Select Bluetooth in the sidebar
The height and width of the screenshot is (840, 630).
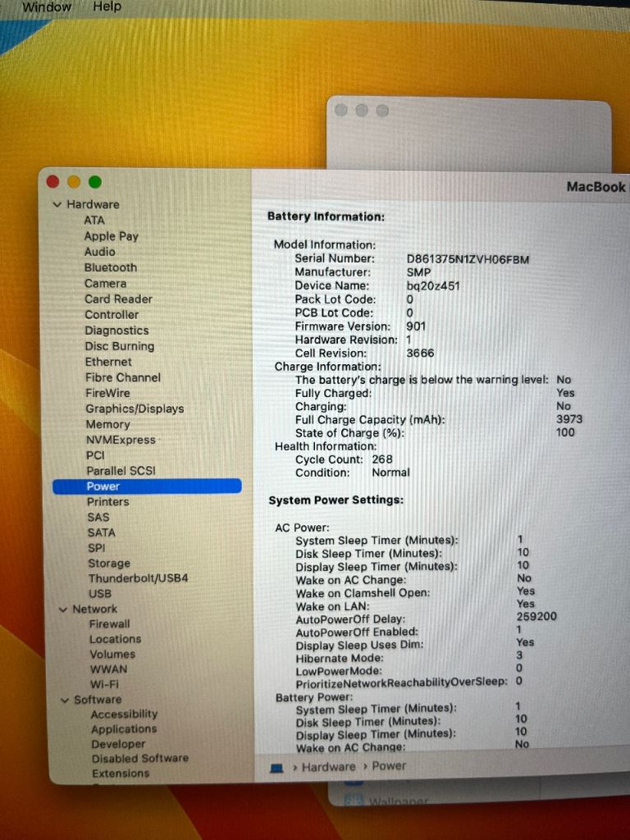tap(111, 267)
